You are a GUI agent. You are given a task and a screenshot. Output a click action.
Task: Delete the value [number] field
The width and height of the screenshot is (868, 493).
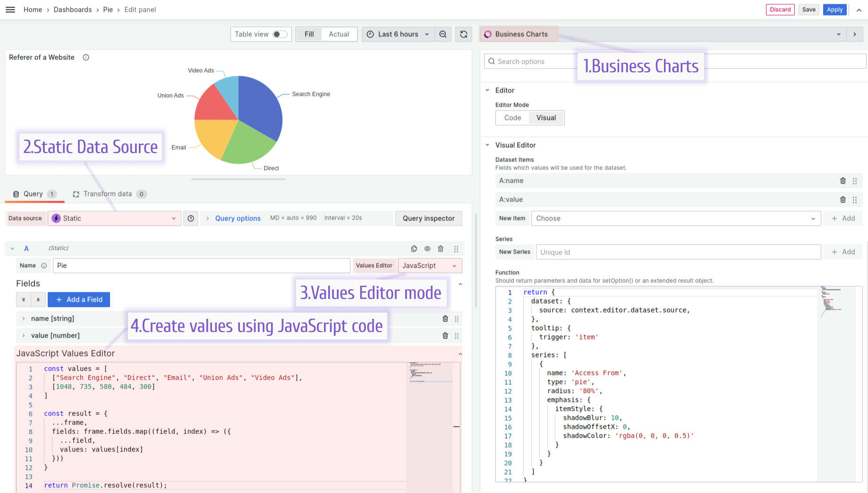pyautogui.click(x=445, y=336)
